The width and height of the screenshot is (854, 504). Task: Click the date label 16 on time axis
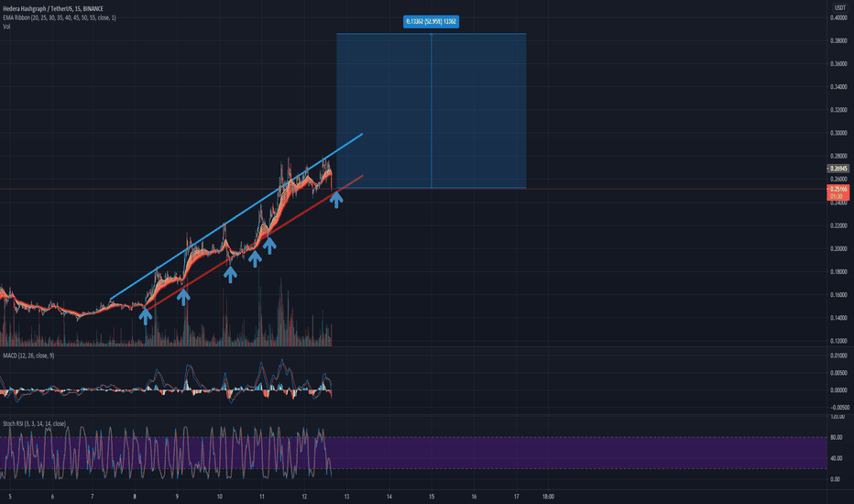coord(474,497)
